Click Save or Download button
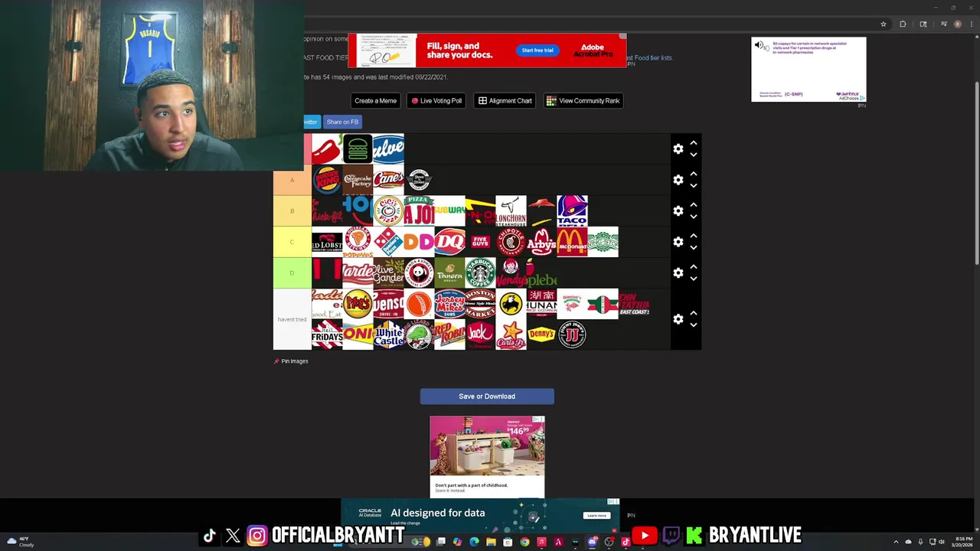Screen dimensions: 980x551 pos(487,396)
